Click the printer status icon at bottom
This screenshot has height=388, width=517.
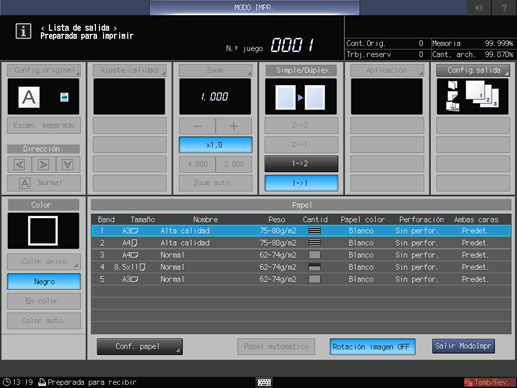42,382
